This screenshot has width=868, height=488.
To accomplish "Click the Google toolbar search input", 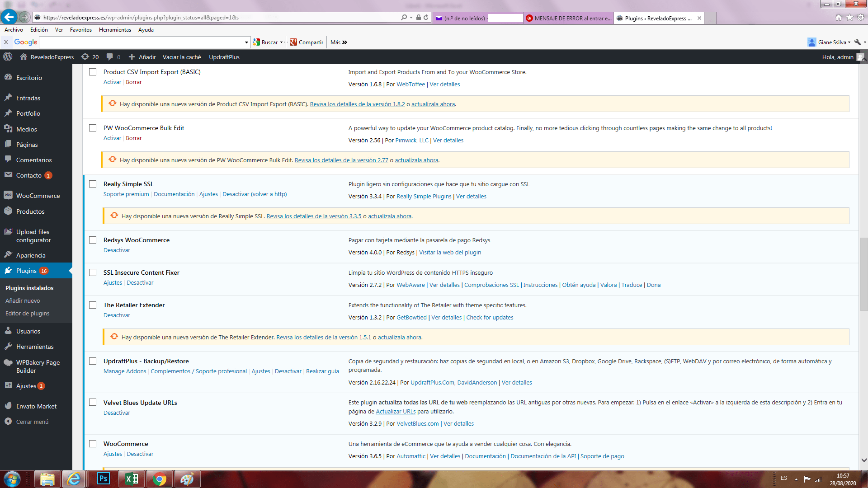I will pyautogui.click(x=142, y=42).
